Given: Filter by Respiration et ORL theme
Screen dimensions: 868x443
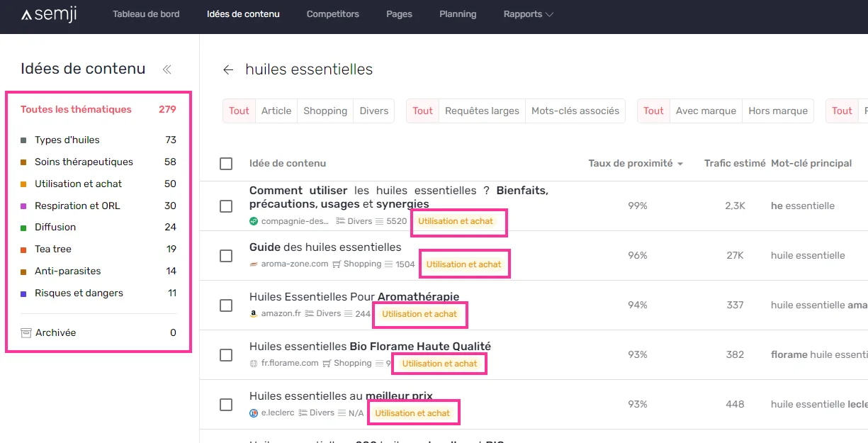Looking at the screenshot, I should tap(98, 206).
